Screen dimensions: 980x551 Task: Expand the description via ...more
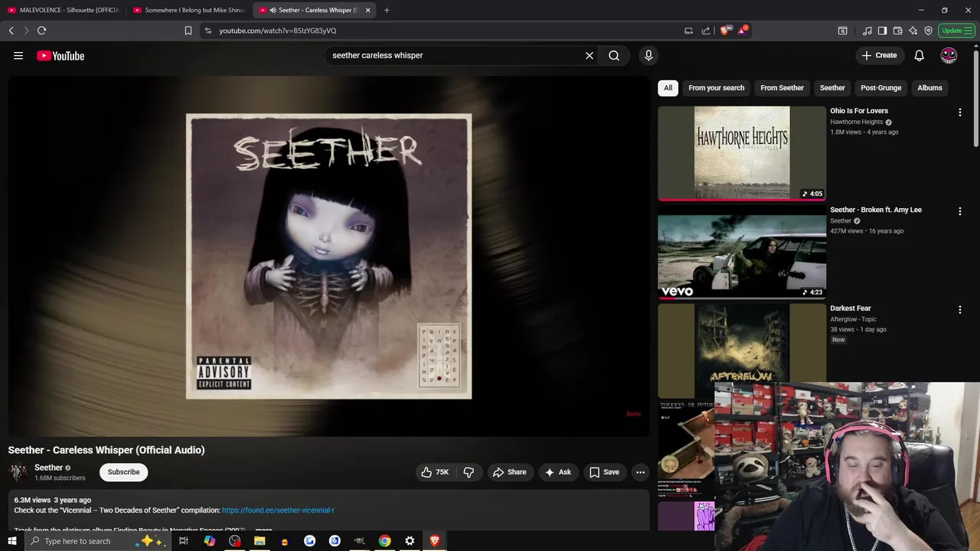click(263, 530)
